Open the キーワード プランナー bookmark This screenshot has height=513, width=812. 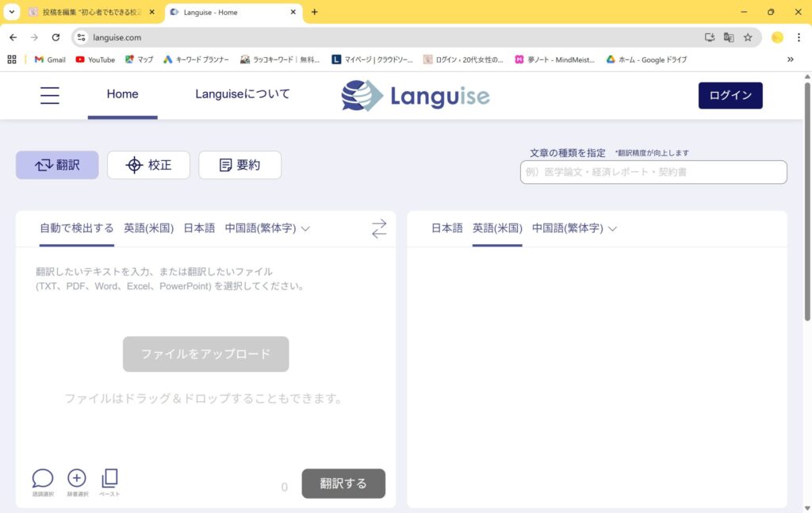click(196, 59)
